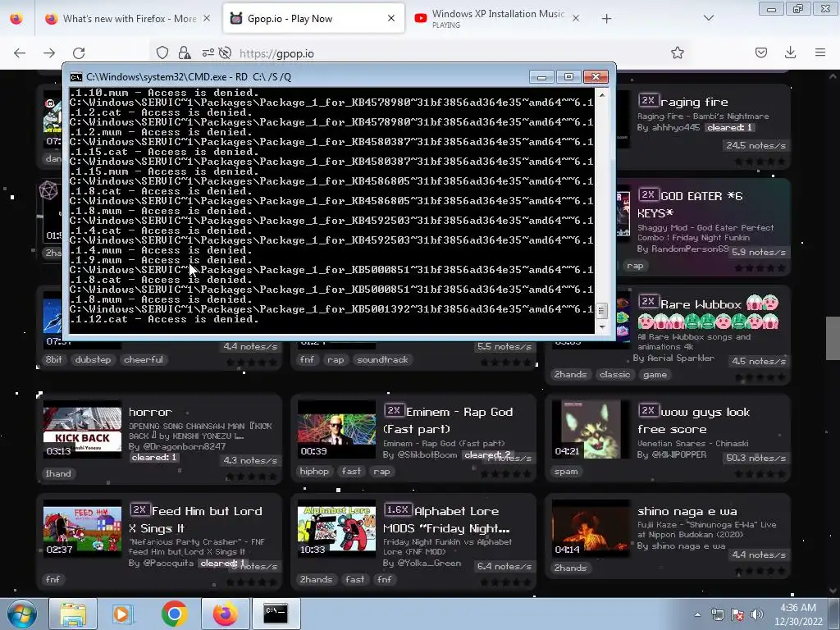Screen dimensions: 840x630
Task: Show hidden tray icons arrow
Action: tap(697, 614)
